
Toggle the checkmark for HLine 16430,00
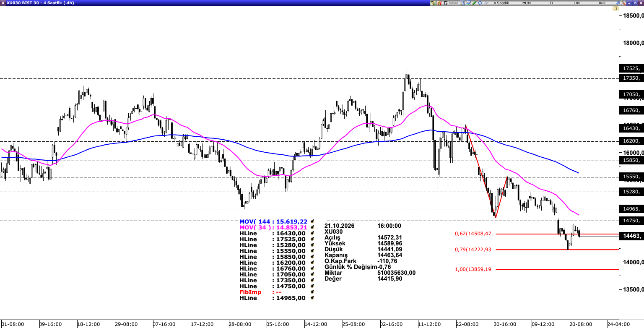312,233
